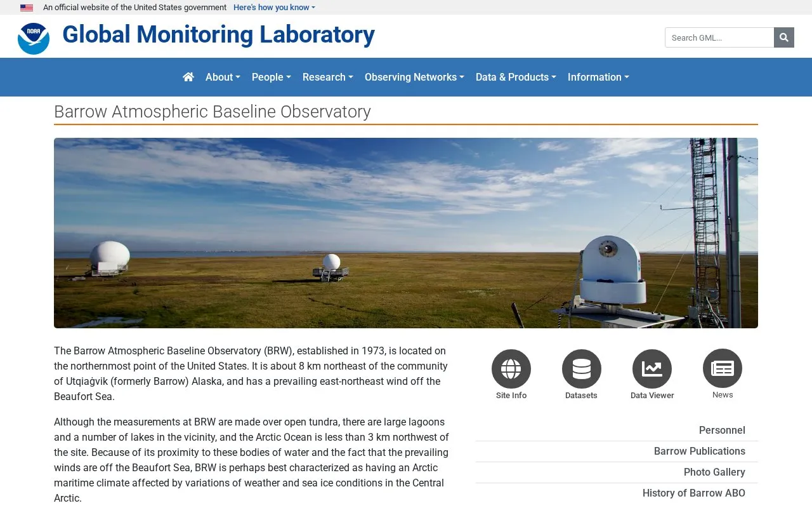Click the official US government website text

click(134, 8)
